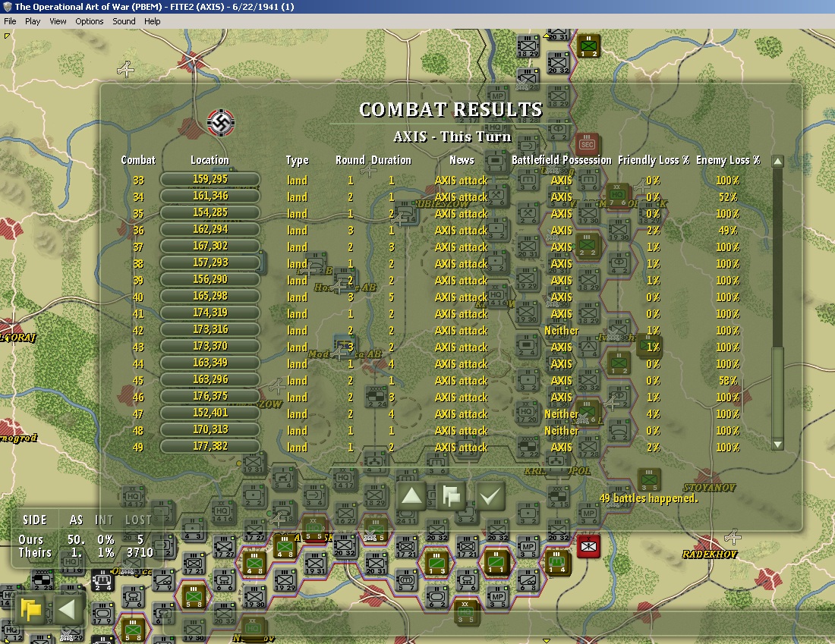Select the Soviet unit 3 5 beside STOYANOV

point(649,479)
